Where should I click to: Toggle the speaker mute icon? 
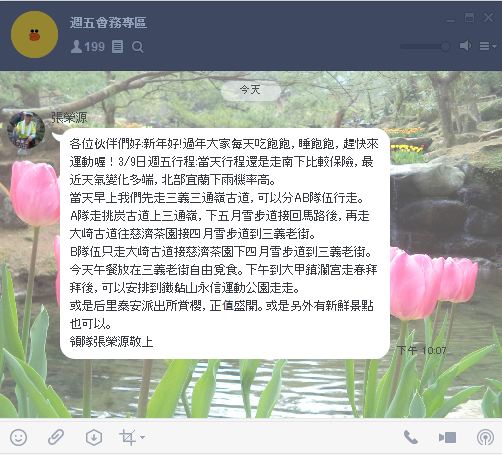pos(465,46)
